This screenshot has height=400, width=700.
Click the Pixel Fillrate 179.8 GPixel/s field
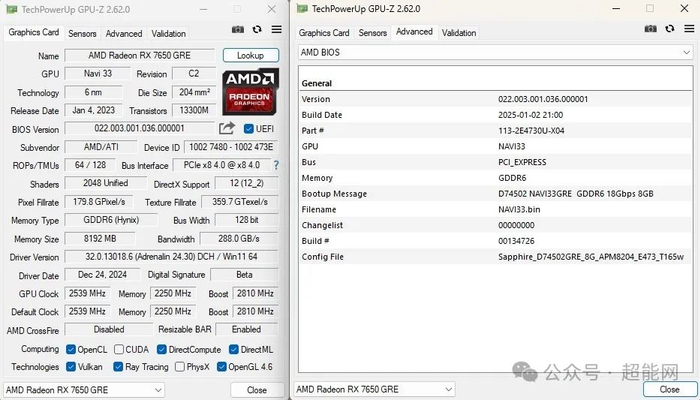pos(100,202)
